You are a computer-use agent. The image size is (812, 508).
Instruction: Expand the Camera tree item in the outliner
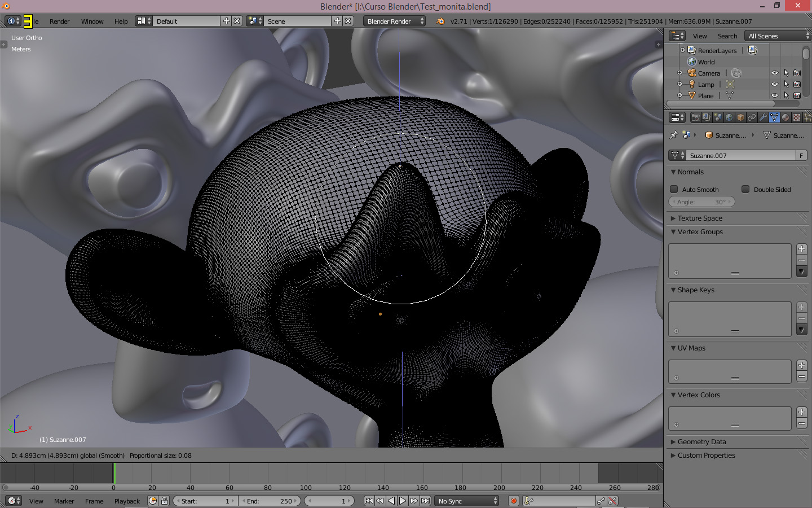click(679, 73)
